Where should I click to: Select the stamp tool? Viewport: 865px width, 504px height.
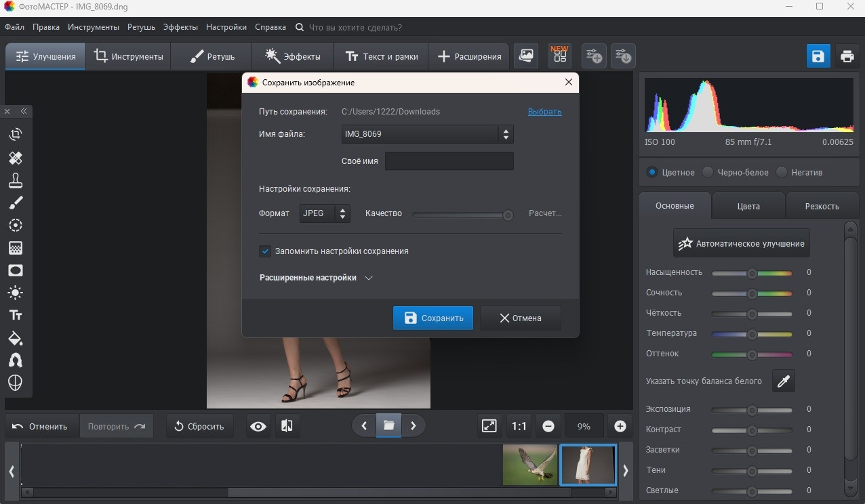[x=16, y=180]
